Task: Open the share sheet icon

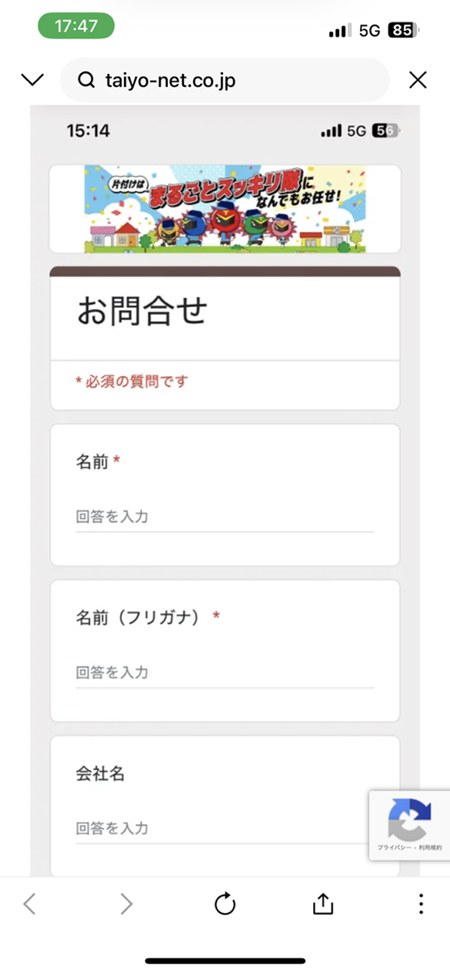Action: coord(323,904)
